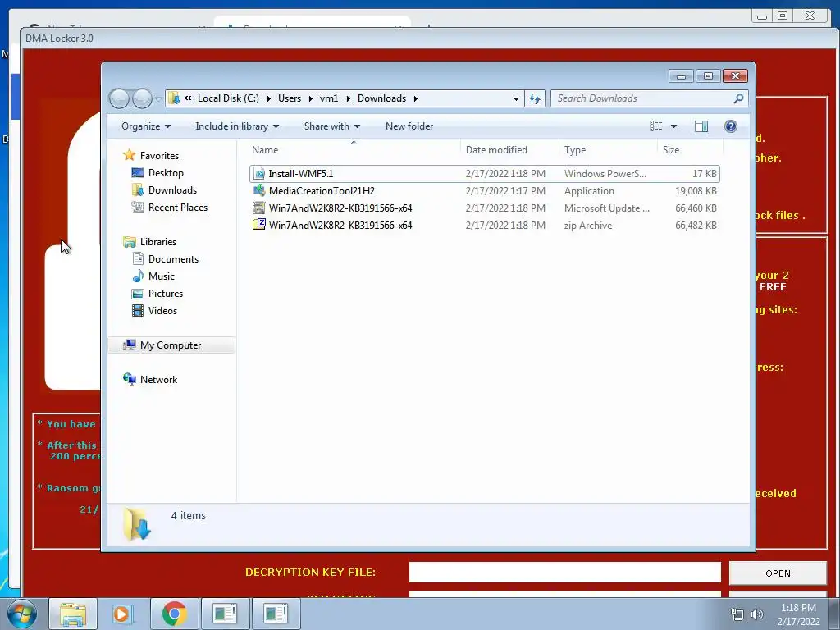
Task: Open Recent Places in Favorites
Action: [177, 208]
